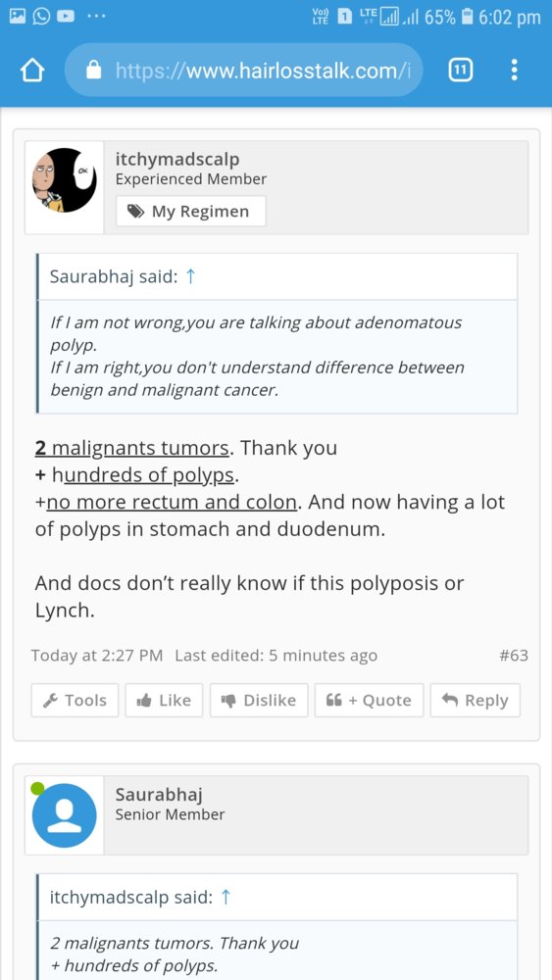The height and width of the screenshot is (980, 552).
Task: Reply to itchymadscalp's post
Action: pyautogui.click(x=476, y=700)
